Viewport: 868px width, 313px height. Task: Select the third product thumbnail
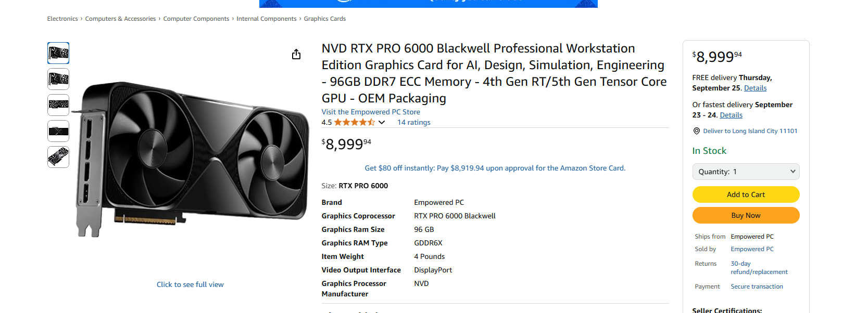point(58,105)
